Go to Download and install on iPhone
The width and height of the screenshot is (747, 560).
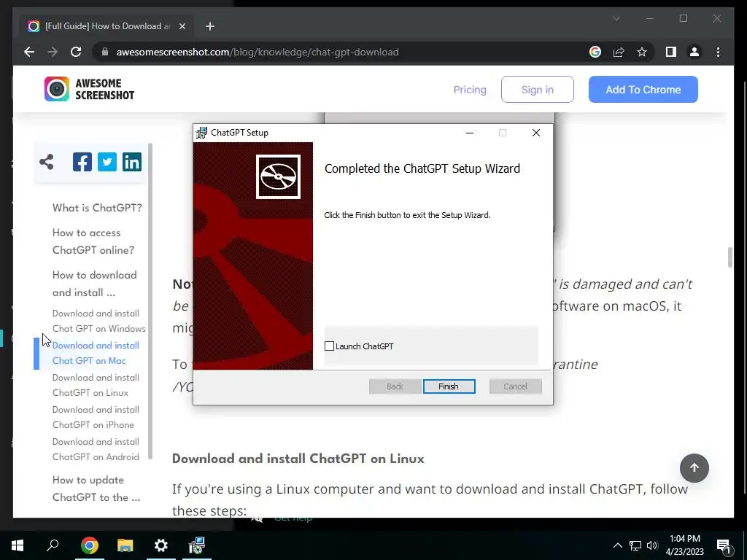tap(96, 417)
